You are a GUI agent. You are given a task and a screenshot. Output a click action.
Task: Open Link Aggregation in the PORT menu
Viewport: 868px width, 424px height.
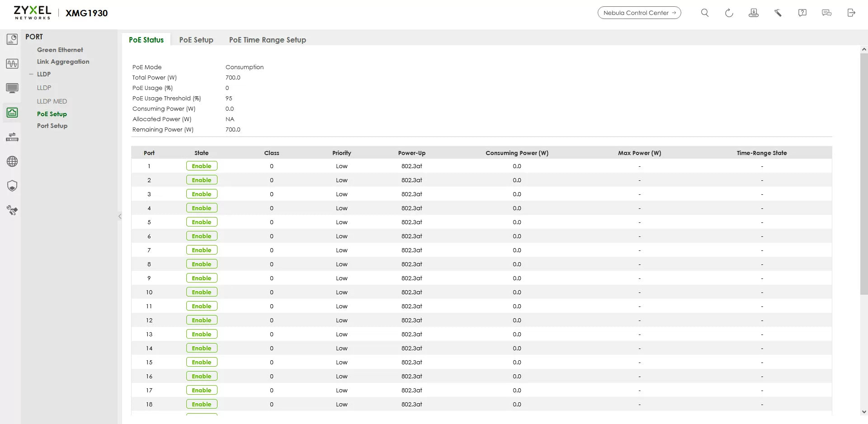tap(63, 61)
